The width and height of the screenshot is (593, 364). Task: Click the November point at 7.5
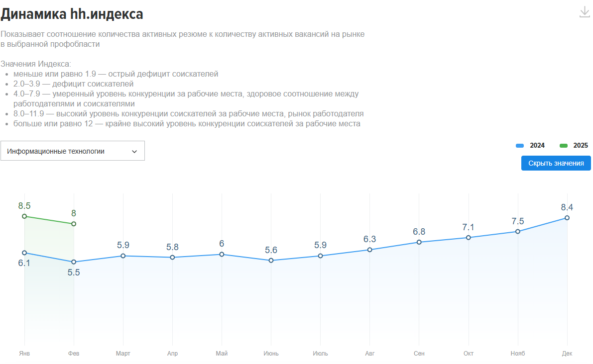click(518, 231)
